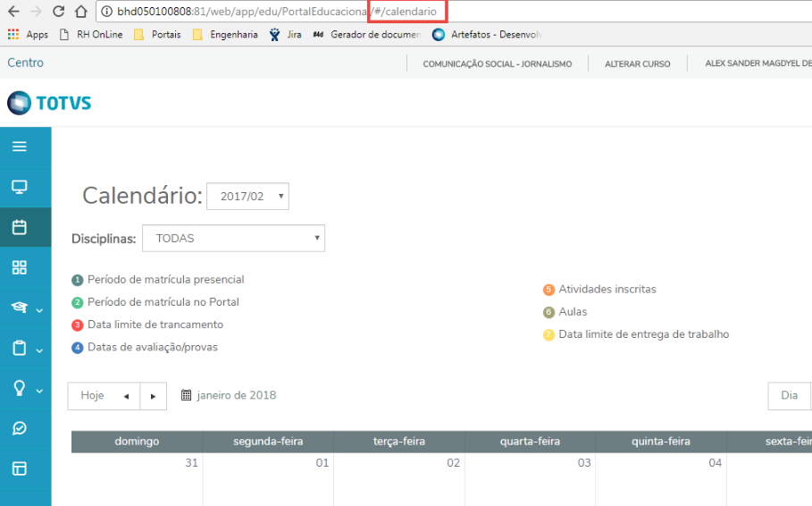Click the TOTVS logo
The image size is (812, 506).
point(49,103)
